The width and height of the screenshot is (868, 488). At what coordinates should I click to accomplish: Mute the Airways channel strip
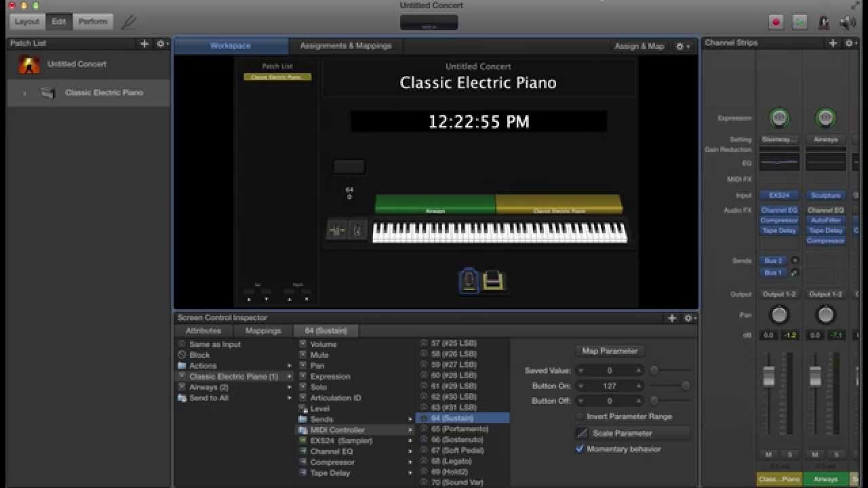(815, 454)
